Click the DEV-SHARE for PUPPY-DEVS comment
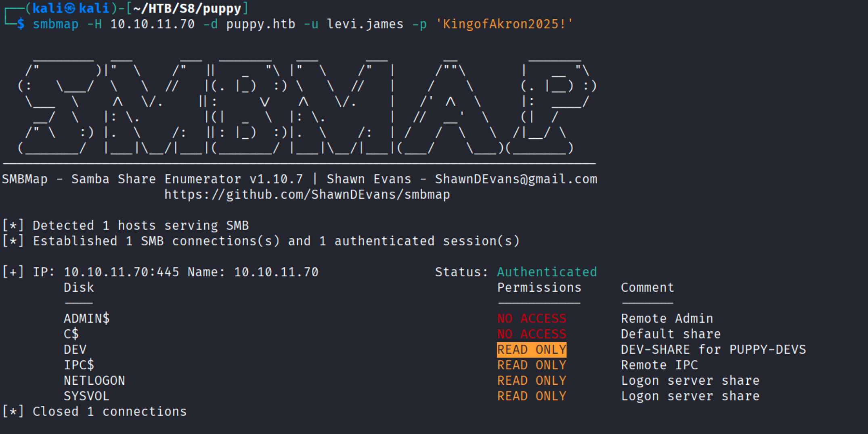 713,349
